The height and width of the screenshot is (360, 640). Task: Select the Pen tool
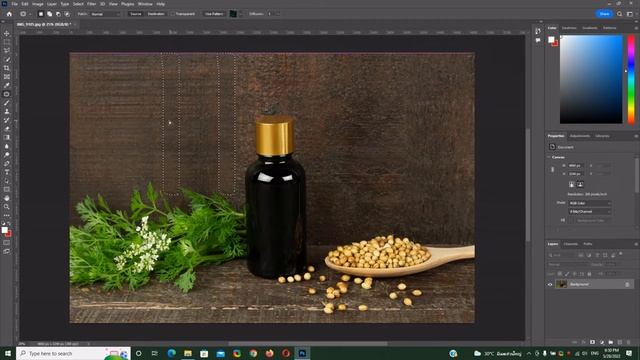point(7,163)
